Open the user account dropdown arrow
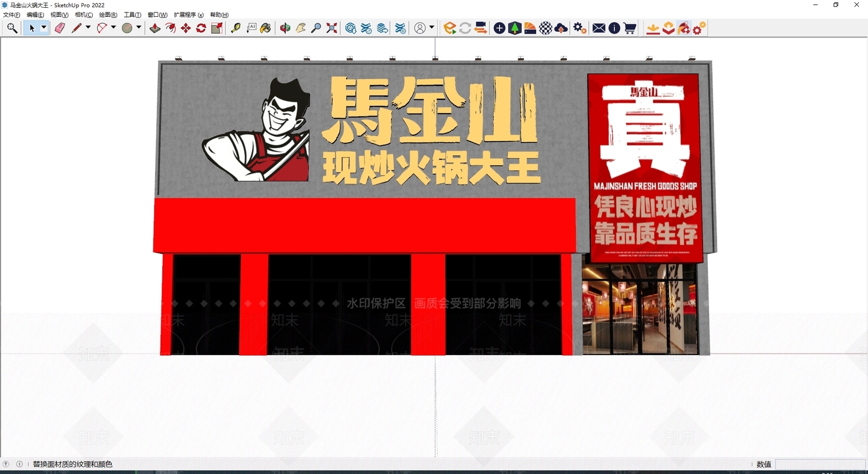This screenshot has height=474, width=868. click(x=432, y=28)
